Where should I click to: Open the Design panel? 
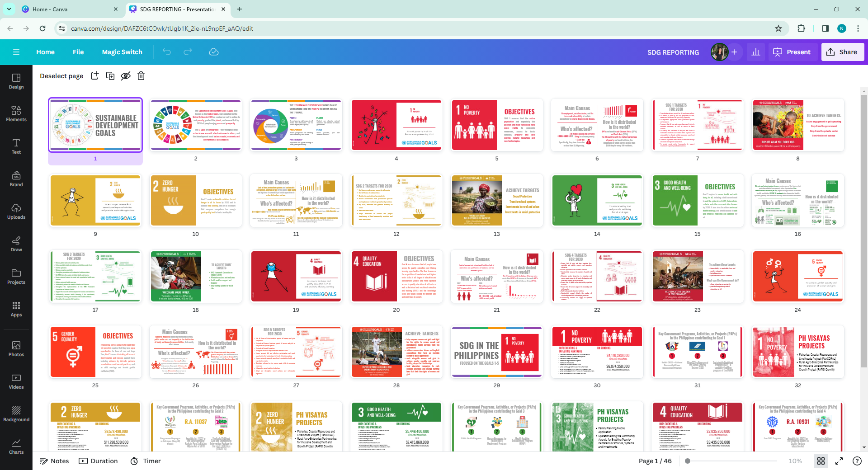[x=16, y=81]
